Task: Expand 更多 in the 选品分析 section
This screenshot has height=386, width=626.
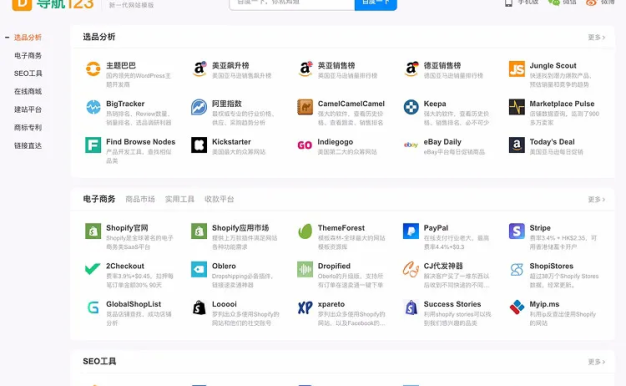Action: click(596, 37)
